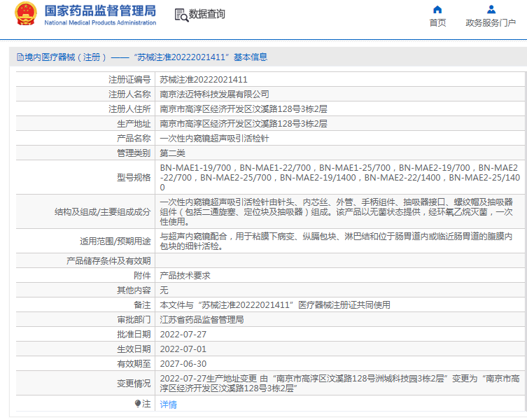527x420 pixels.
Task: Click National Medical Products Administration subtitle
Action: (x=100, y=22)
